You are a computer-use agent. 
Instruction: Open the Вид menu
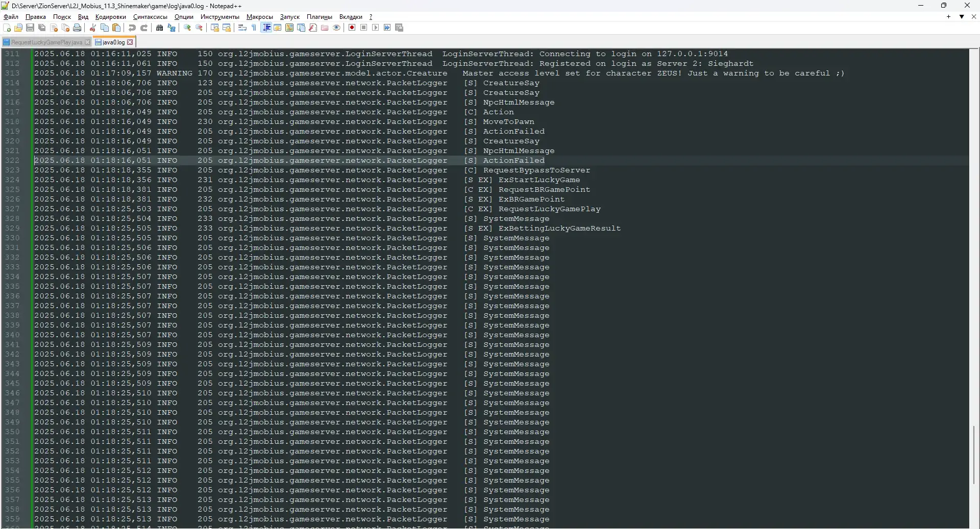[83, 17]
